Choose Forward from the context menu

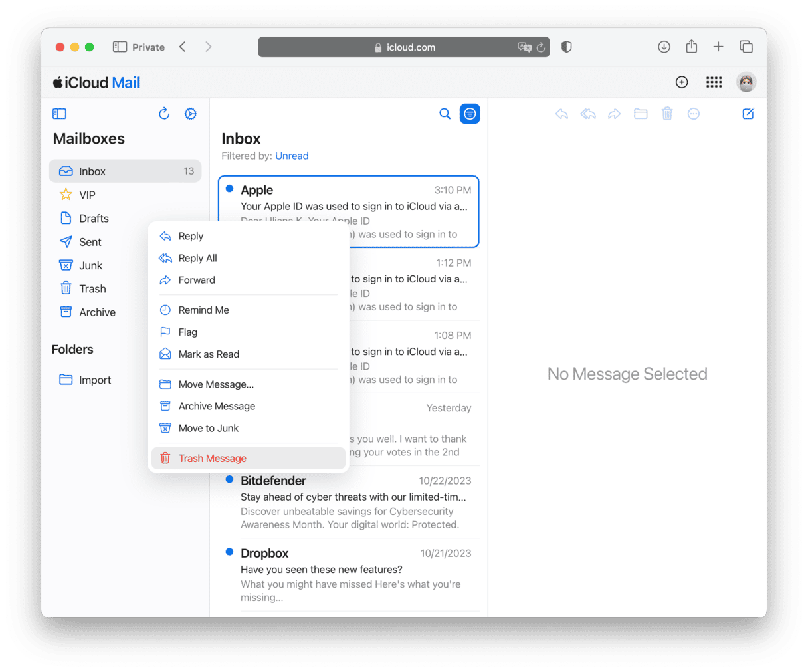249,280
